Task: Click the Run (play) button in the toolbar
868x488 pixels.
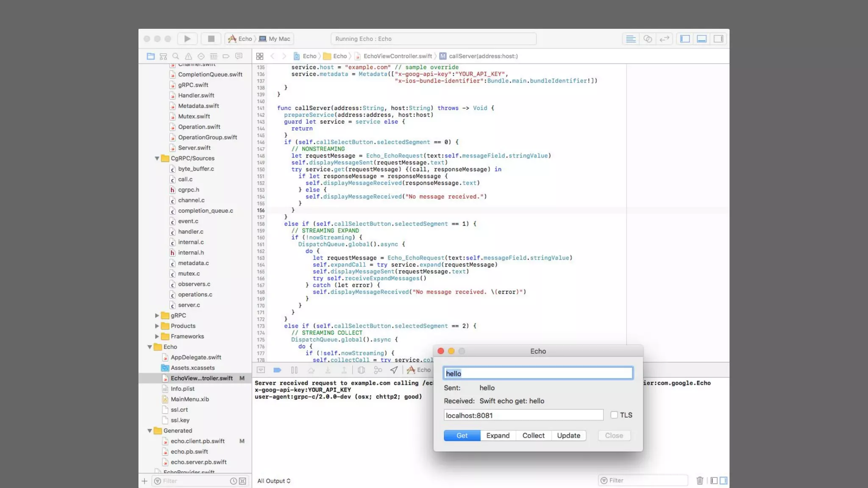Action: coord(187,39)
